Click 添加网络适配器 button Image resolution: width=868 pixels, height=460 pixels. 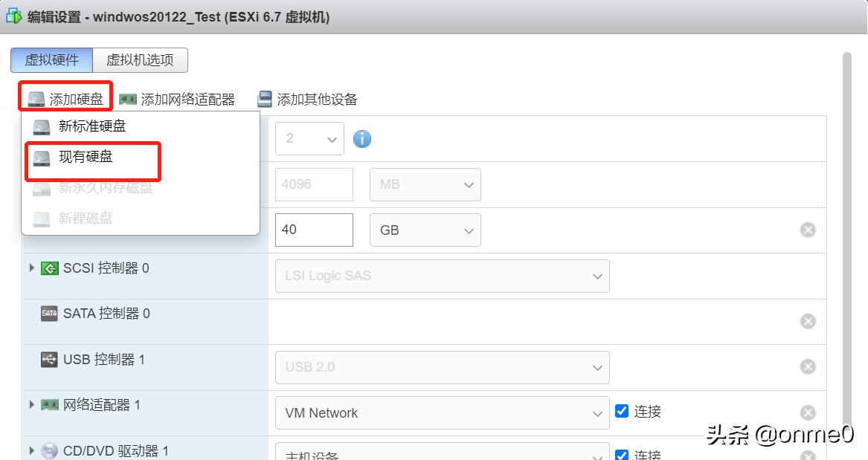[177, 99]
